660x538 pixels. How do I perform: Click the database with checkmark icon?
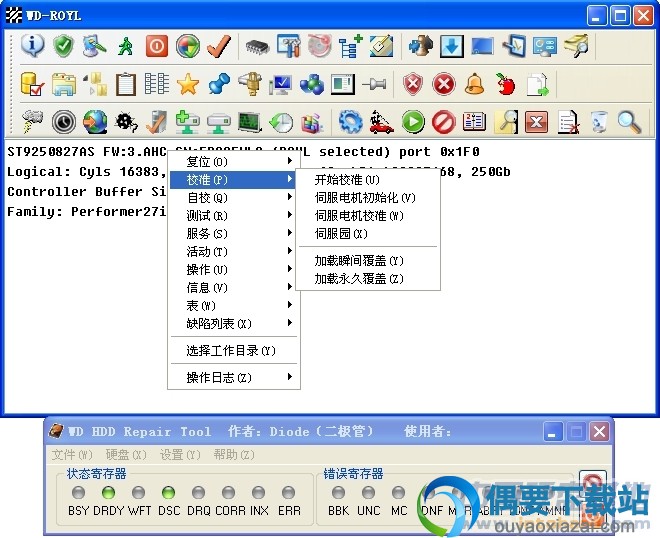click(32, 84)
